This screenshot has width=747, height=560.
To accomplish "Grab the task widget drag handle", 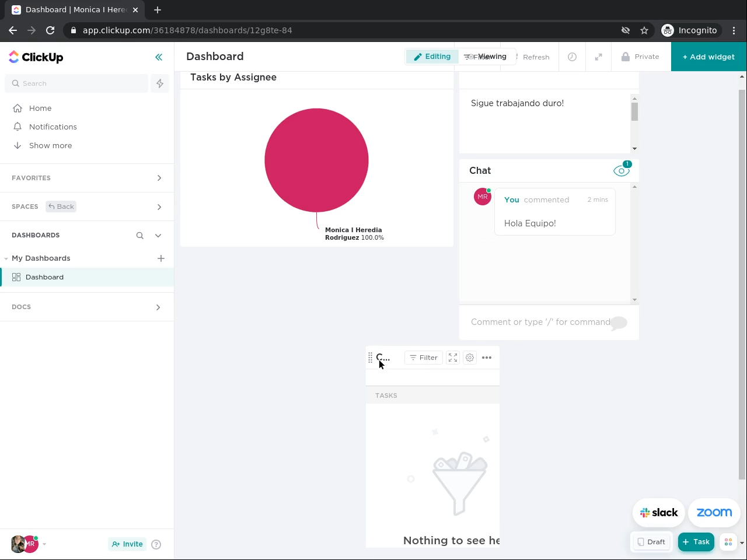I will (370, 358).
